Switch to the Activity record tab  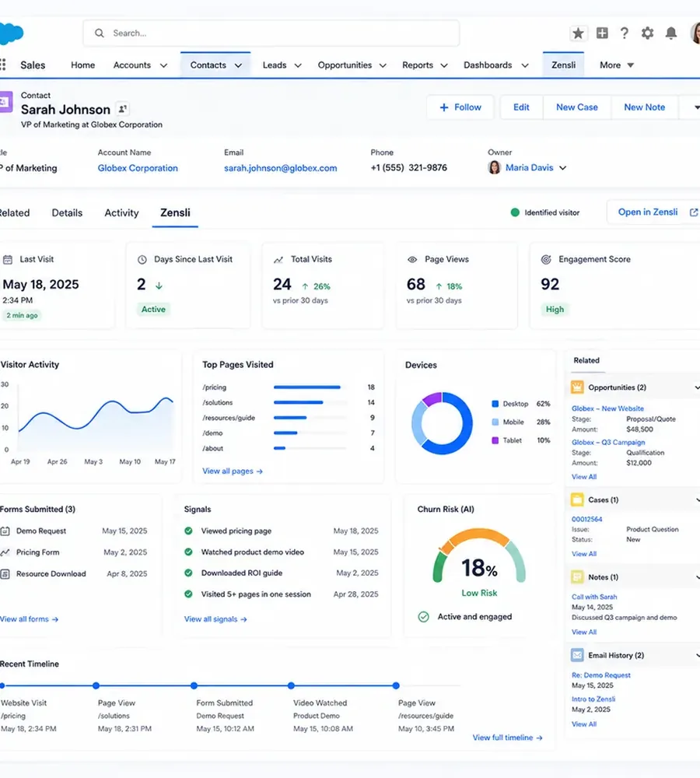[x=121, y=213]
